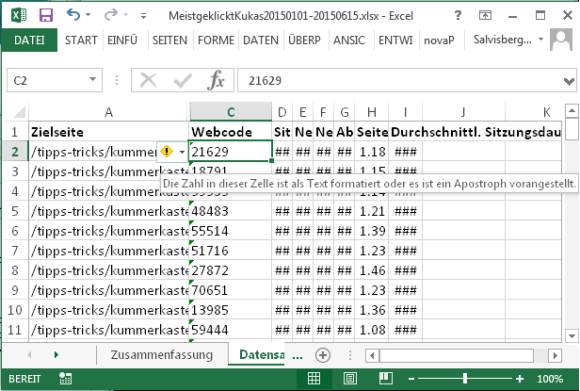Viewport: 580px width, 391px height.
Task: Select cell containing 55514
Action: pos(231,231)
